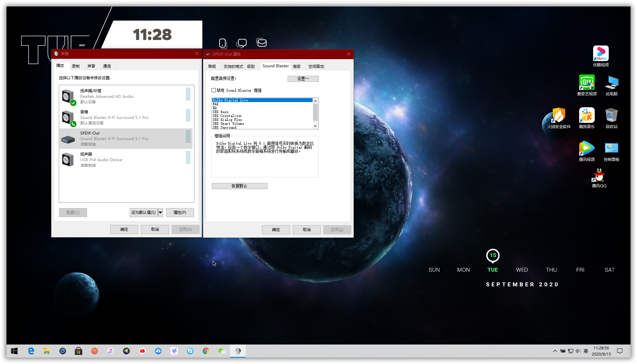Select Dolby Digital Live enhancement
The height and width of the screenshot is (364, 637).
(262, 100)
